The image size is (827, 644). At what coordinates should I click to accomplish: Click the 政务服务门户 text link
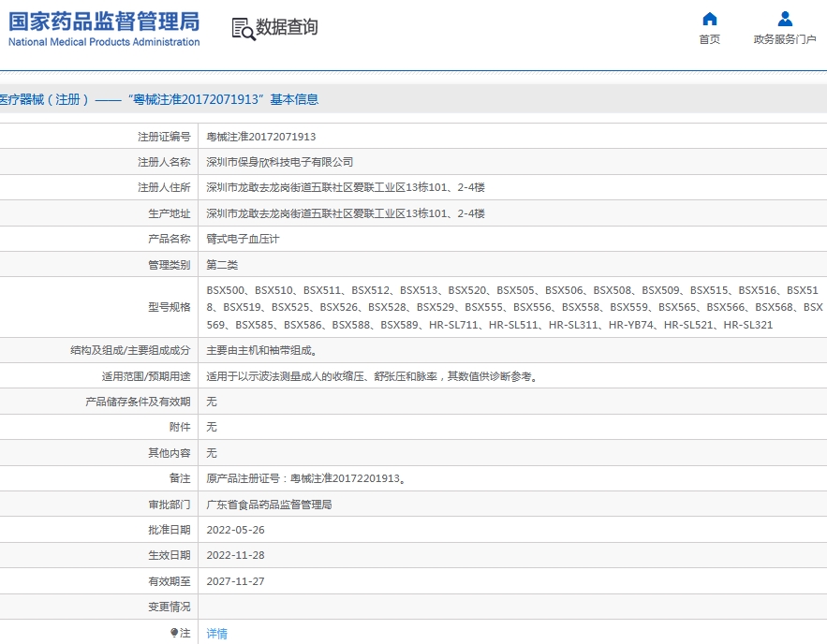[x=785, y=39]
